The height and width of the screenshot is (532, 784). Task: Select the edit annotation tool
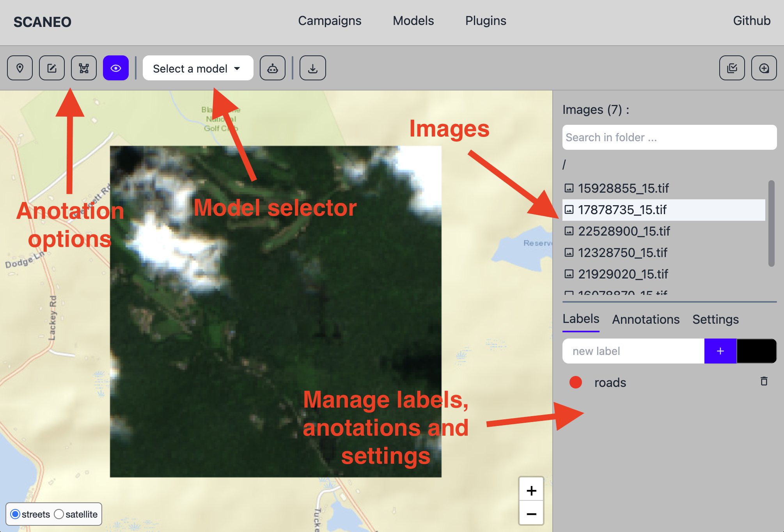[52, 68]
